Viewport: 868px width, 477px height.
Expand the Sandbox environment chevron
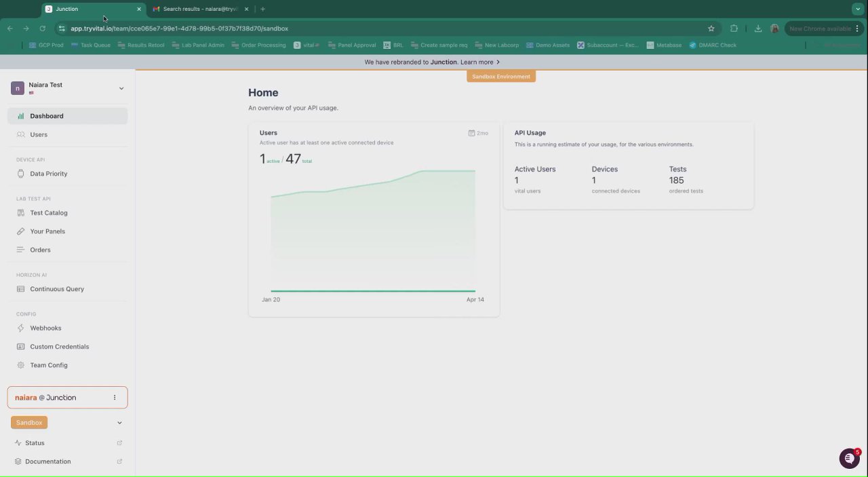tap(119, 423)
